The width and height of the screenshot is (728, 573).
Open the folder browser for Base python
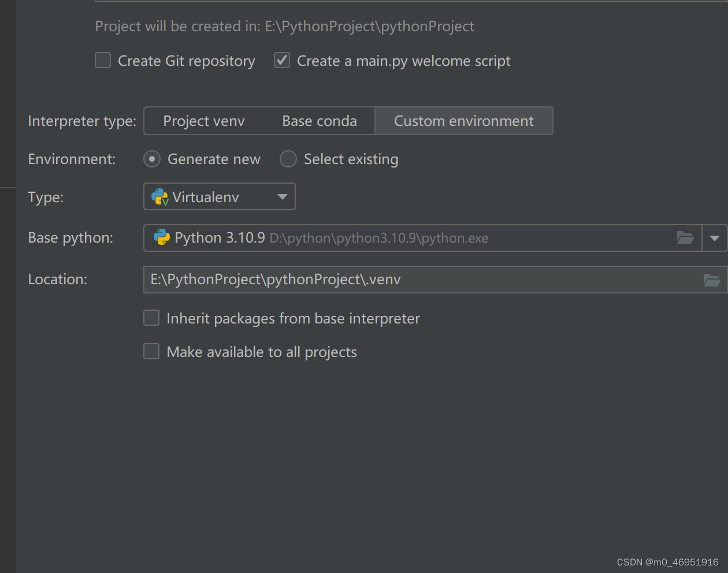tap(685, 237)
